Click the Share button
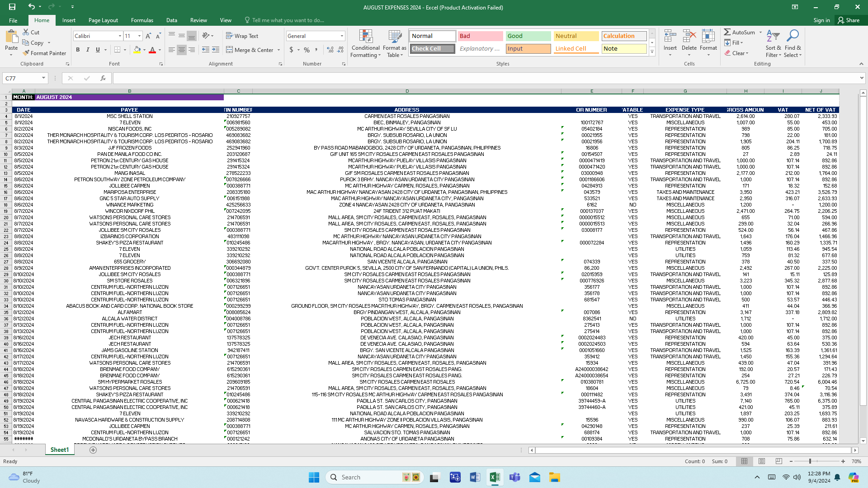Viewport: 868px width, 488px height. tap(849, 20)
